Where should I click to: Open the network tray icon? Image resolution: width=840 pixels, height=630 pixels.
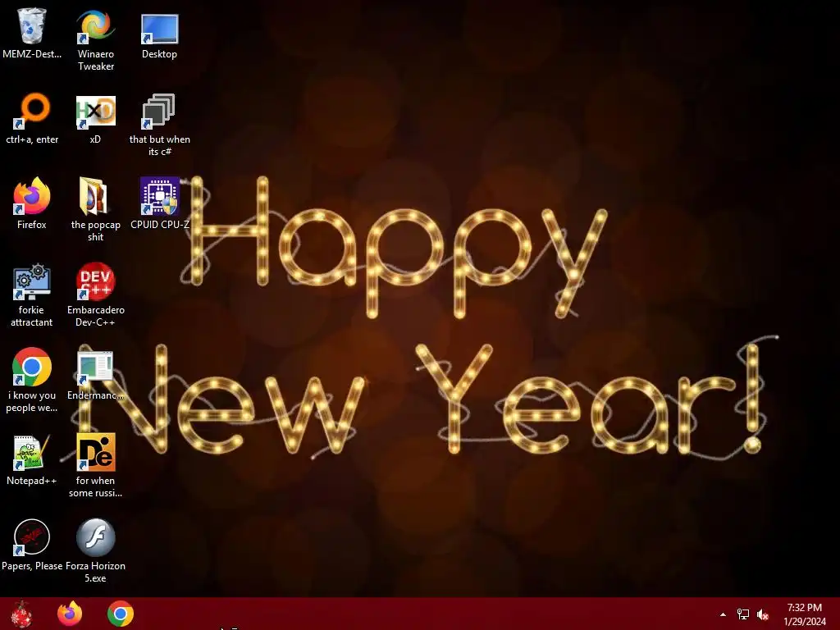[743, 614]
